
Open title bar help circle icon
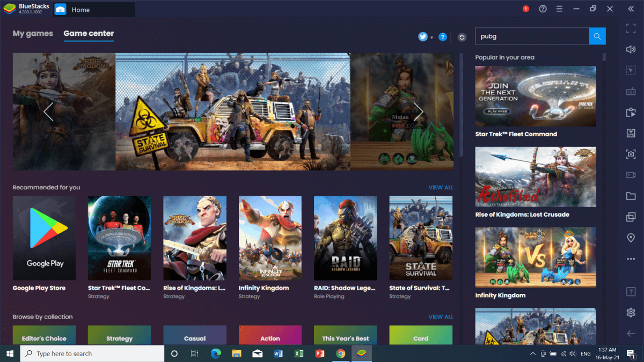click(543, 9)
